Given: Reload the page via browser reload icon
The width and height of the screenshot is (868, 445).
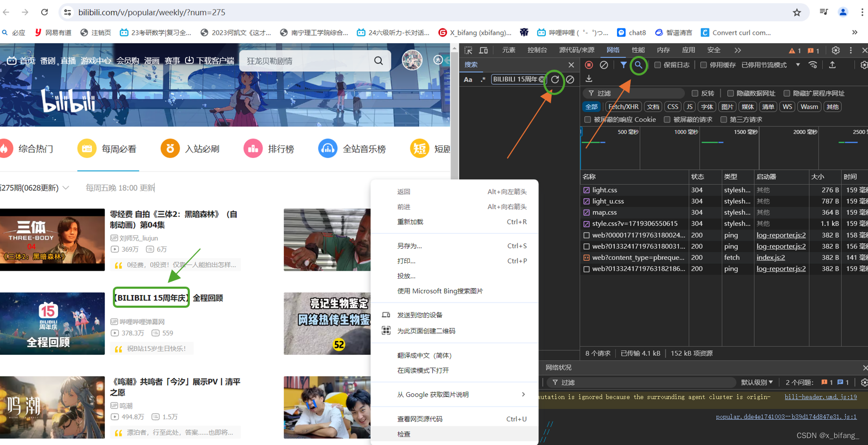Looking at the screenshot, I should (44, 12).
